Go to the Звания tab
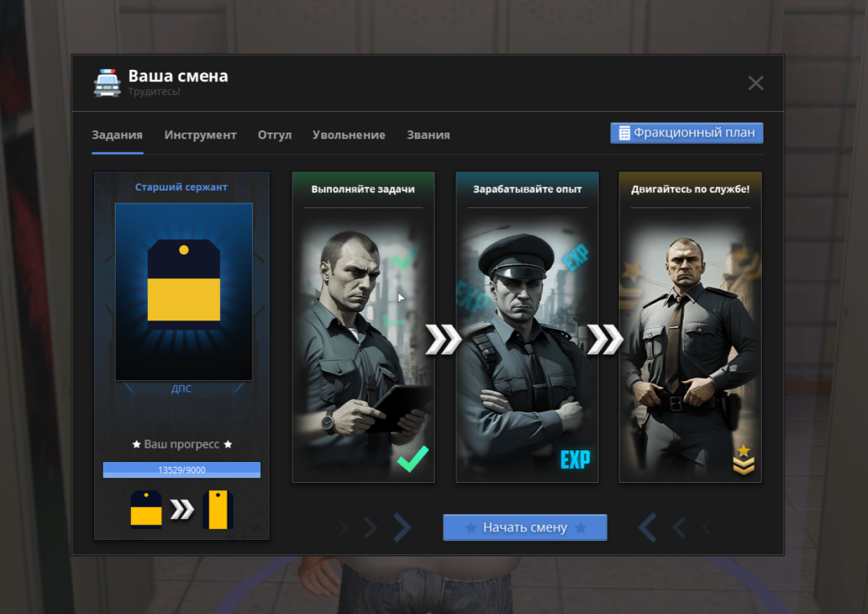The width and height of the screenshot is (868, 614). pos(428,134)
